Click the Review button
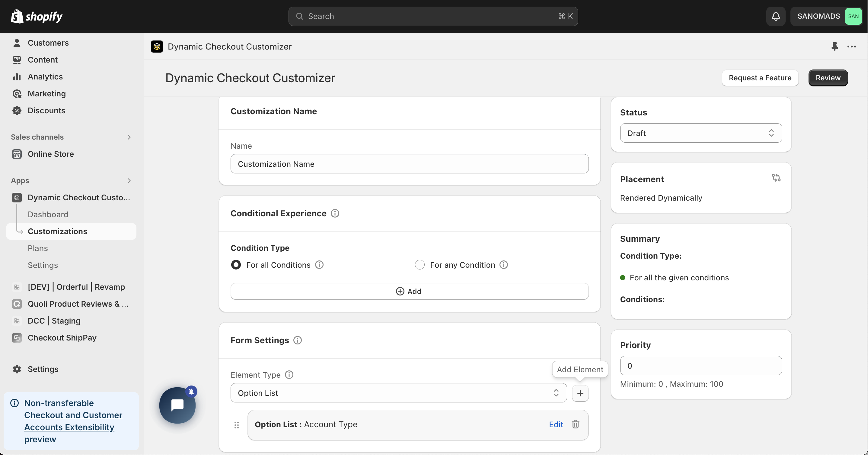The image size is (868, 455). tap(828, 78)
